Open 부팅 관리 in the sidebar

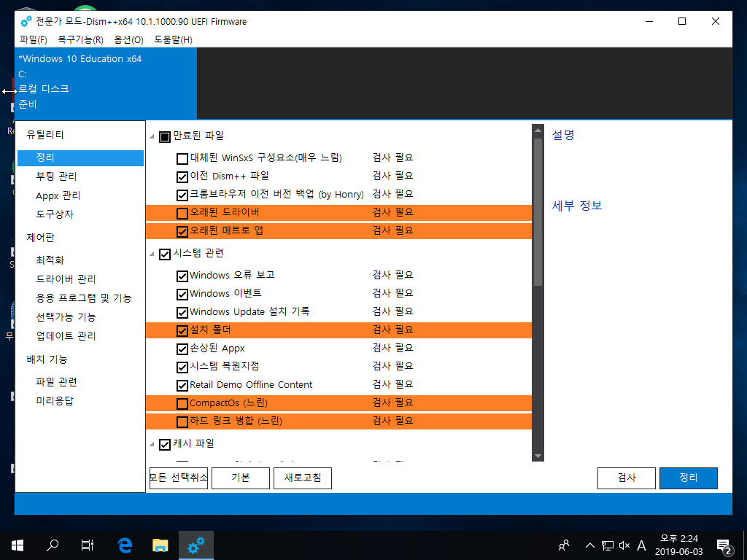point(56,176)
